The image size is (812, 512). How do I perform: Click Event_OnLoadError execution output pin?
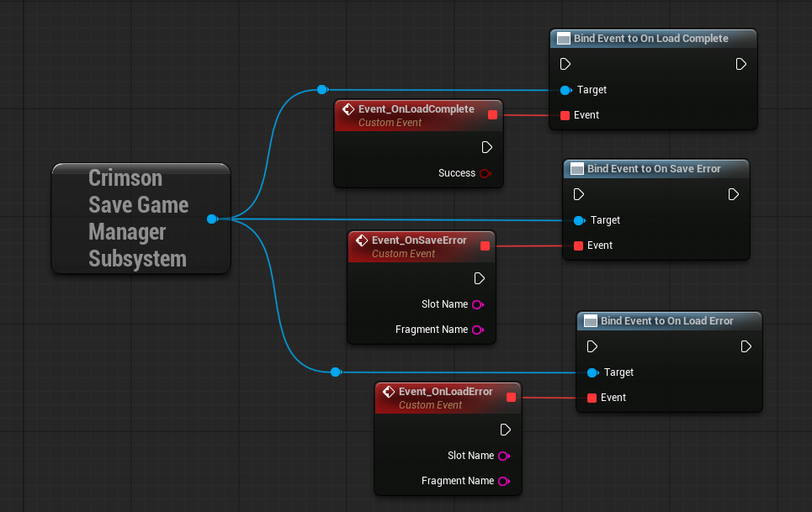pos(506,430)
